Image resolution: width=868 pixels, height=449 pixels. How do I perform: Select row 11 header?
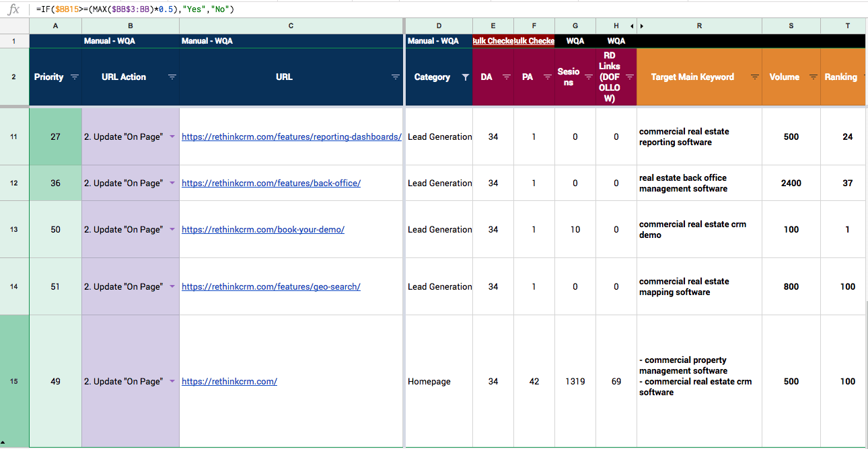pyautogui.click(x=14, y=136)
